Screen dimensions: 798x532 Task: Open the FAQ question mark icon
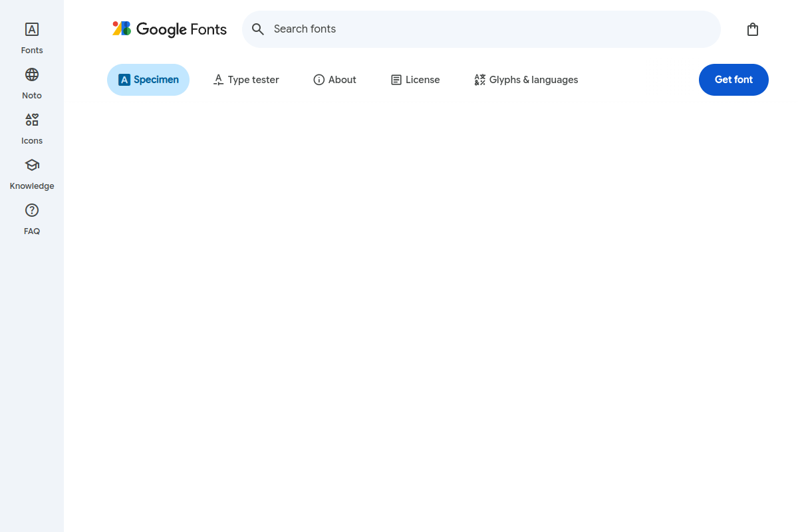tap(32, 210)
